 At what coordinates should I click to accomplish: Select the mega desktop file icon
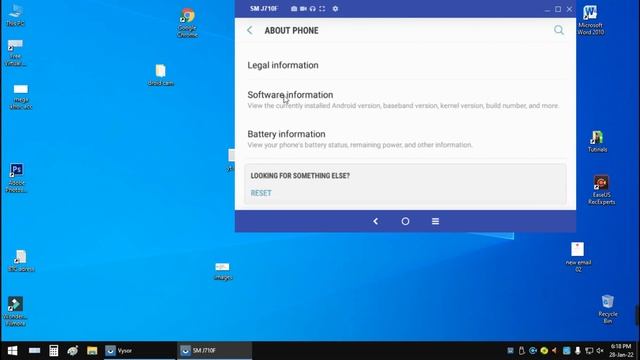[x=21, y=97]
